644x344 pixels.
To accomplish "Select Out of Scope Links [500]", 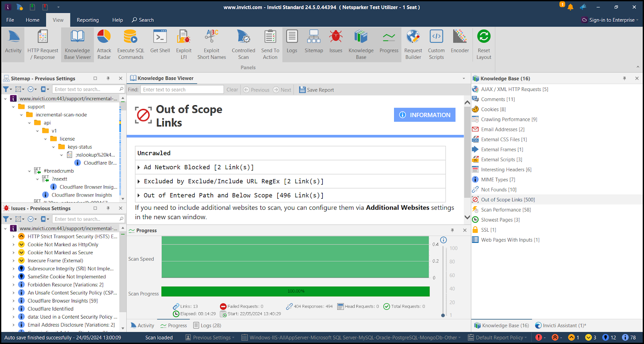I will click(508, 199).
